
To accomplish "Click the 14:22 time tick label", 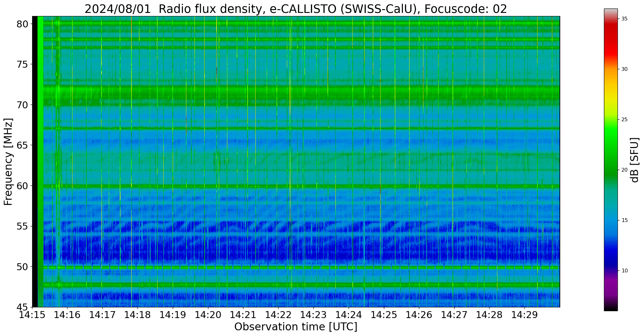I will coord(278,315).
